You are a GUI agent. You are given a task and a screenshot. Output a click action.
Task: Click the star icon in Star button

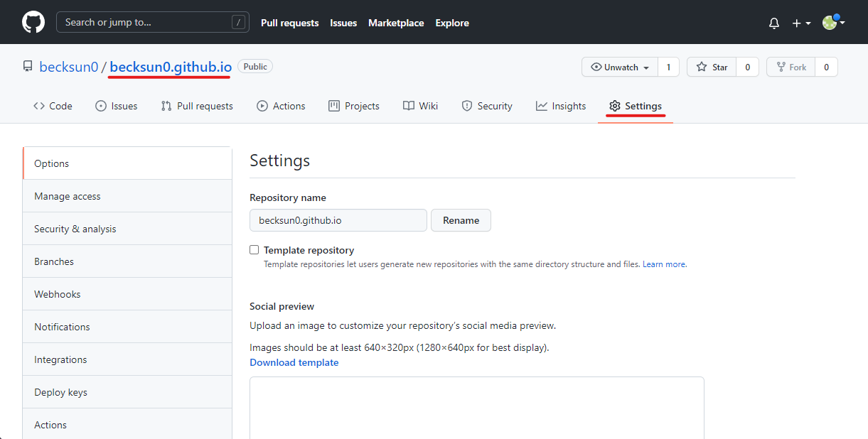[702, 67]
